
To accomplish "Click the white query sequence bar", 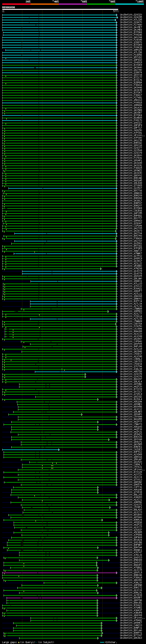I will tap(60, 10).
